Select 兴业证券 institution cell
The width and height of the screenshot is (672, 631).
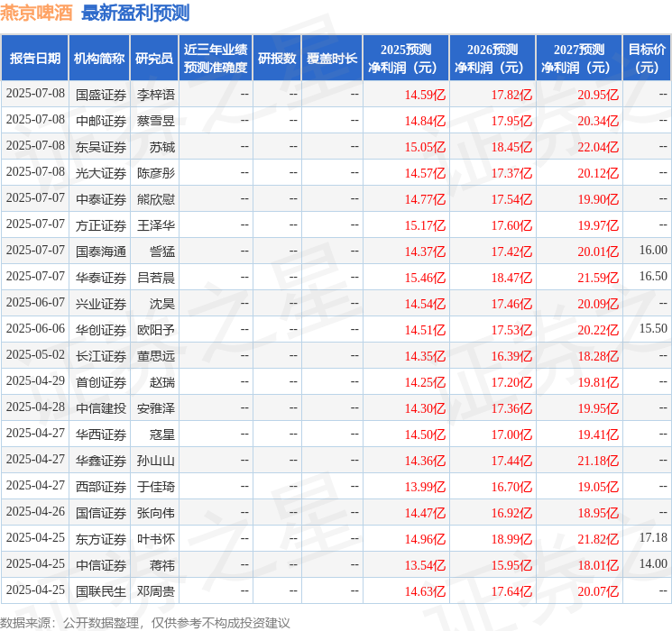pyautogui.click(x=101, y=304)
